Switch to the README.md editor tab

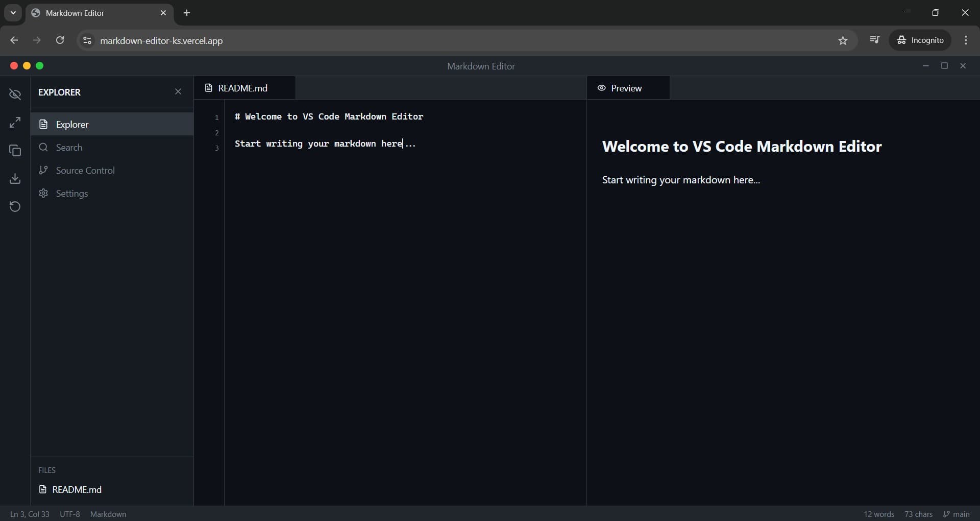242,88
